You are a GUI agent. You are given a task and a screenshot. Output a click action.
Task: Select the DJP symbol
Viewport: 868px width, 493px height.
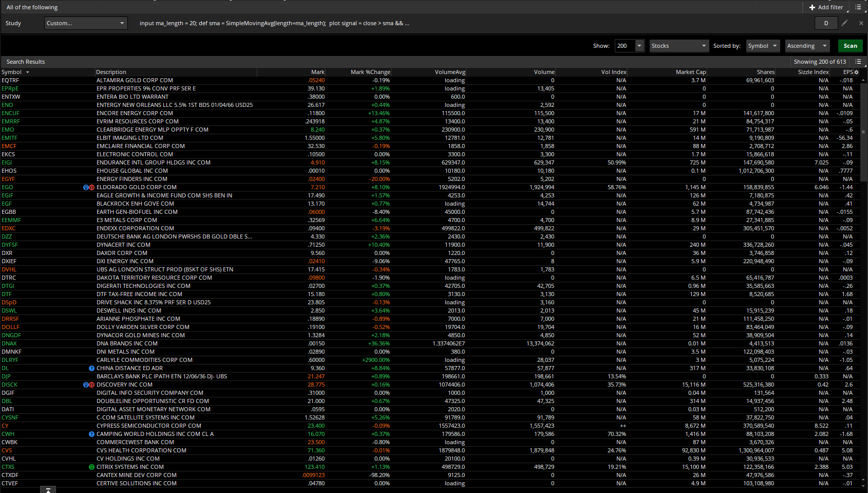(6, 377)
